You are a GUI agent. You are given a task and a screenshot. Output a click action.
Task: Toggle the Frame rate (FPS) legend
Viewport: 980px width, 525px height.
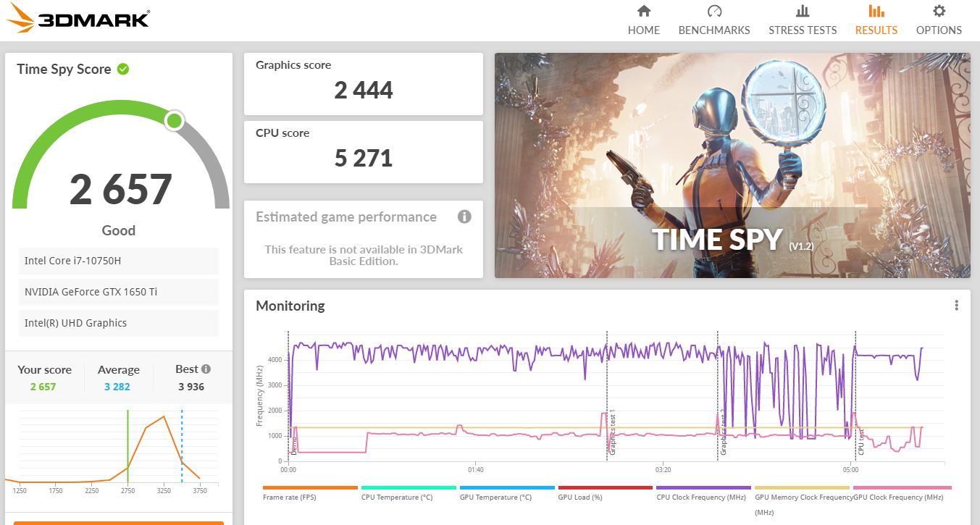310,492
